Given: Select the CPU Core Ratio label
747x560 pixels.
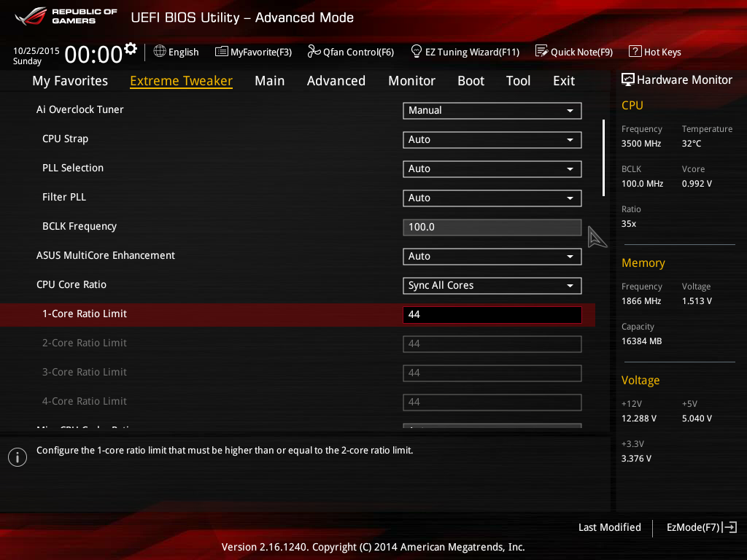Looking at the screenshot, I should tap(71, 284).
